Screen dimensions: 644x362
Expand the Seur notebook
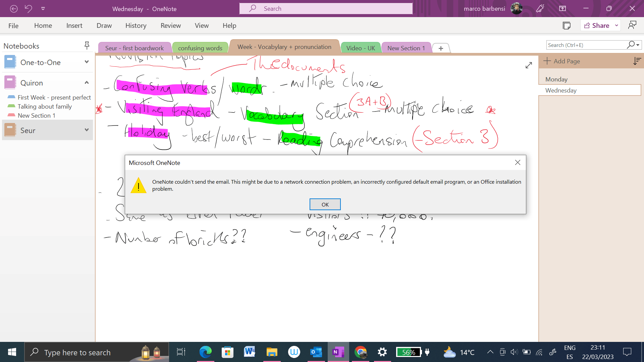(x=87, y=130)
